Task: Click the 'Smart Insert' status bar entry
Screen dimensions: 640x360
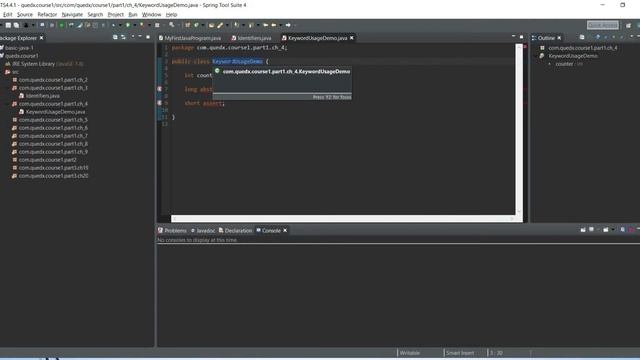Action: (x=460, y=353)
